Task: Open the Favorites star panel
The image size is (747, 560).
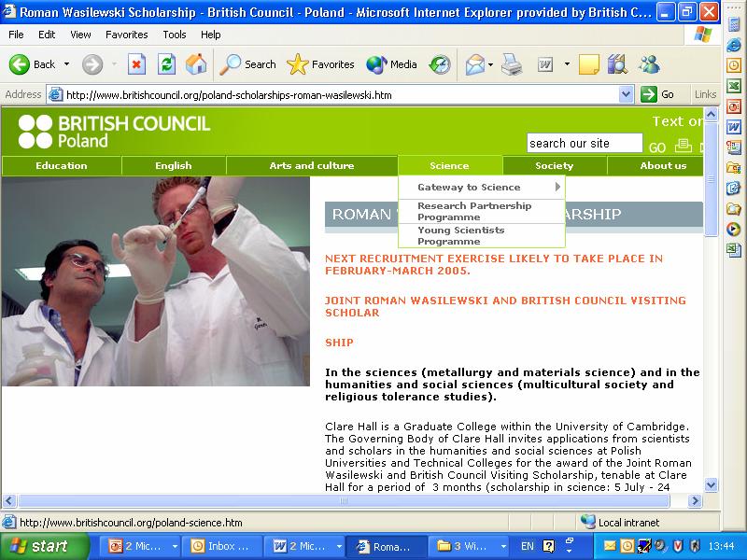Action: click(x=298, y=64)
